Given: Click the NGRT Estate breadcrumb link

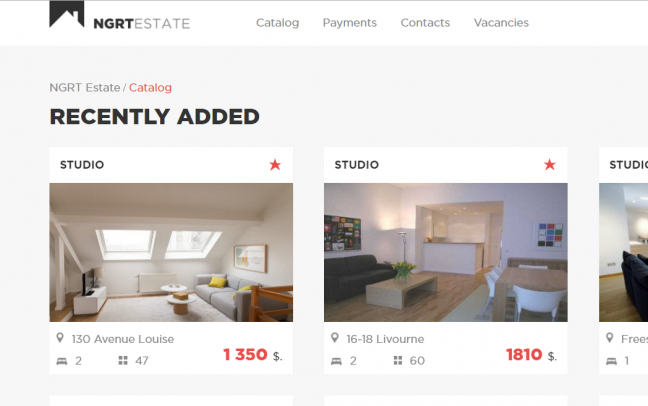Looking at the screenshot, I should 84,88.
